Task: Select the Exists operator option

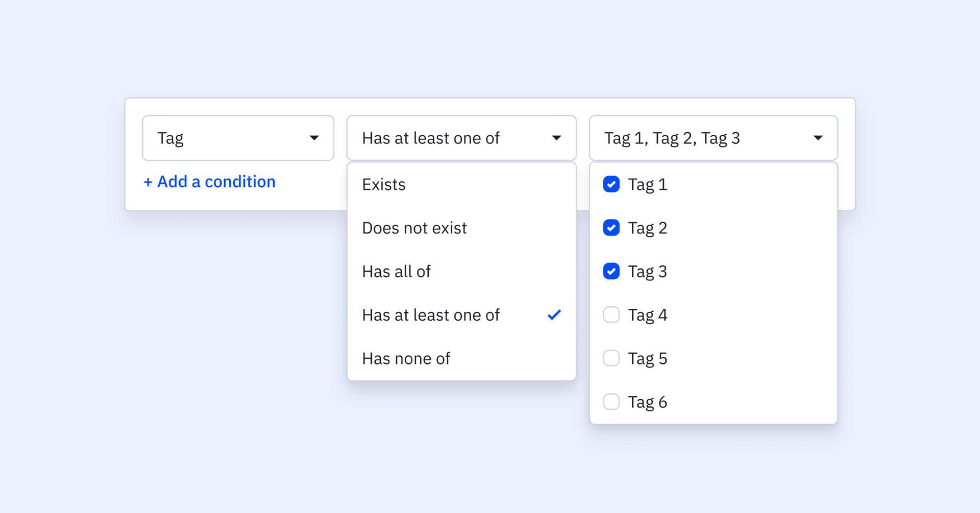Action: tap(384, 184)
